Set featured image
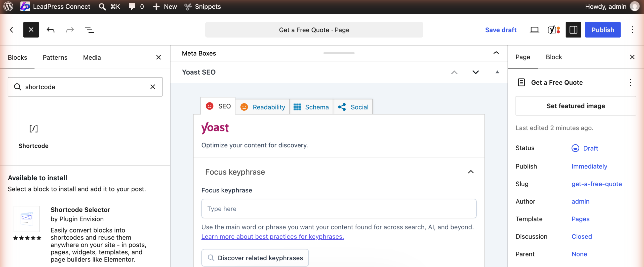Image resolution: width=644 pixels, height=267 pixels. 576,106
